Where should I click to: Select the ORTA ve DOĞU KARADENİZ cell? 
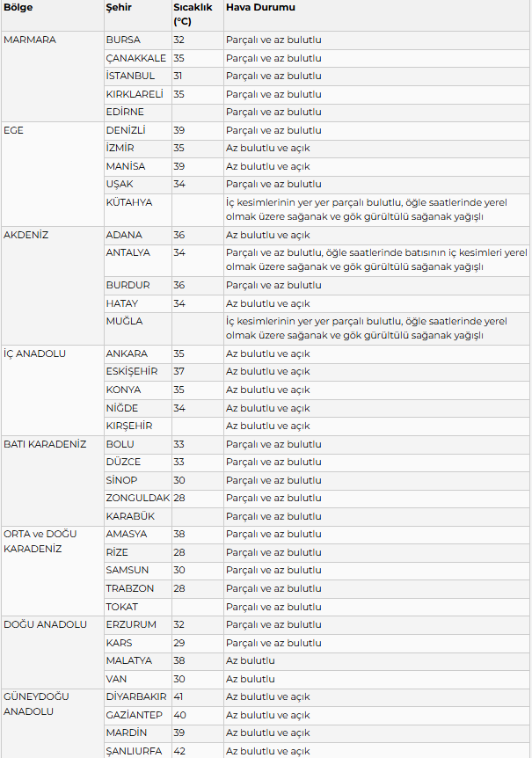click(52, 571)
